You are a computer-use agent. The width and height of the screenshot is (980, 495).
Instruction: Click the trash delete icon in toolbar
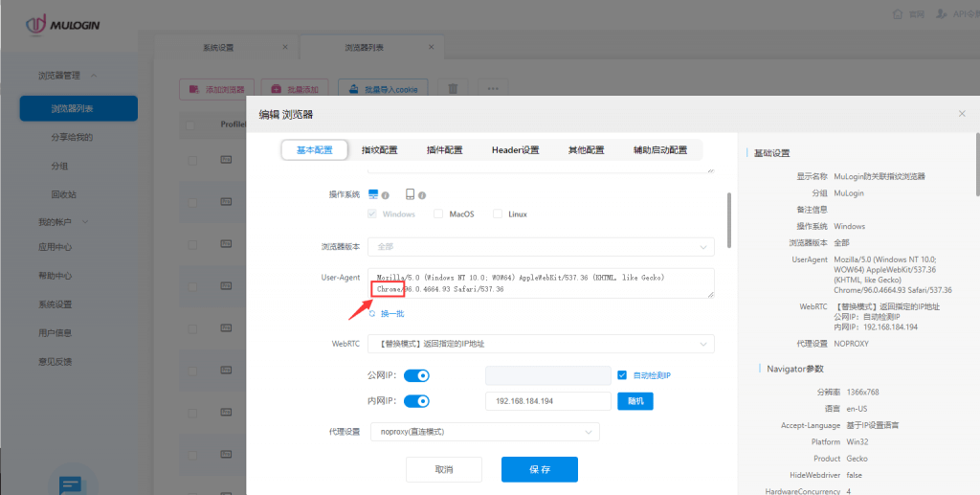coord(453,89)
